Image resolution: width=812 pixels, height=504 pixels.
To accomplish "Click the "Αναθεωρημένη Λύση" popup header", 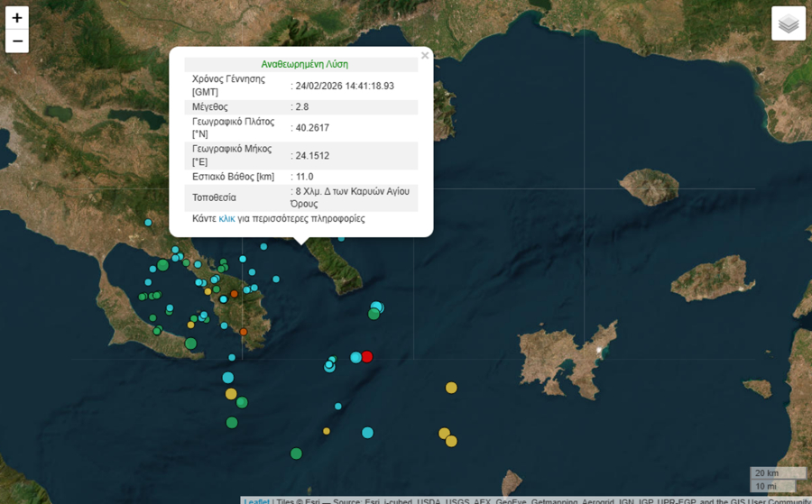I will (x=304, y=64).
